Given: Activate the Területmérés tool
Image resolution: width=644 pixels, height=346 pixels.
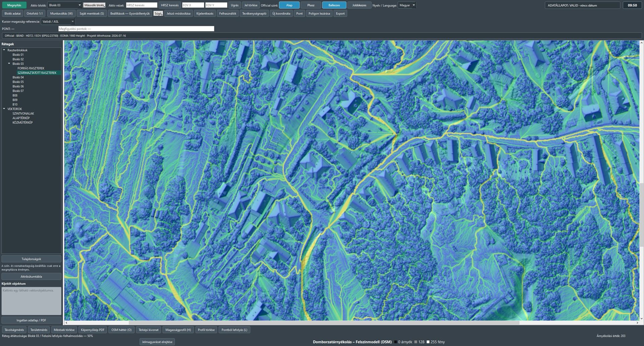Looking at the screenshot, I should (x=39, y=330).
